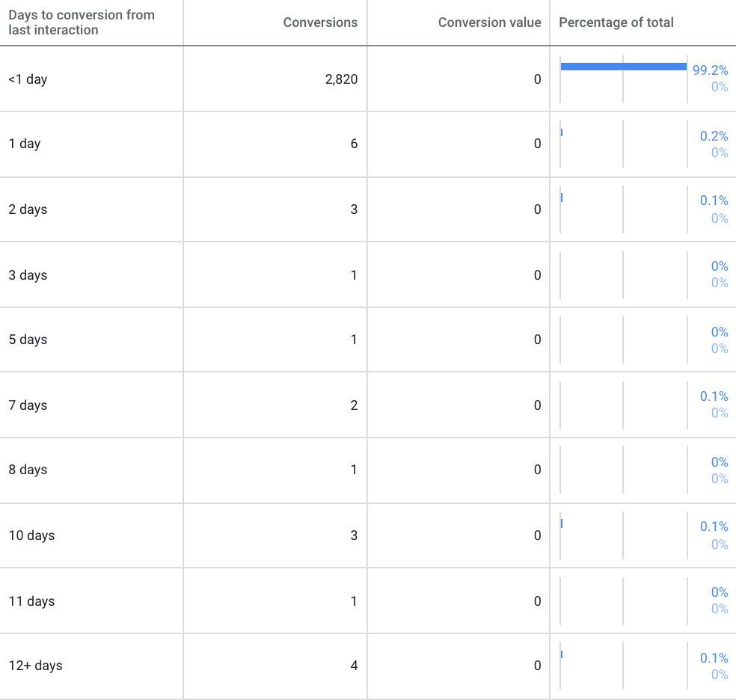Click the "<1 day" row label
736x700 pixels.
click(x=28, y=79)
